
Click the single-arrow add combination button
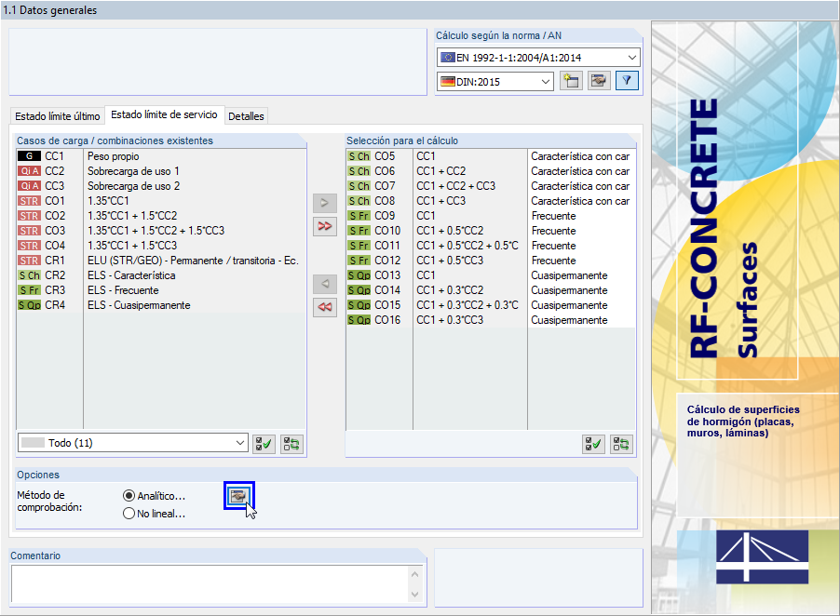click(324, 203)
